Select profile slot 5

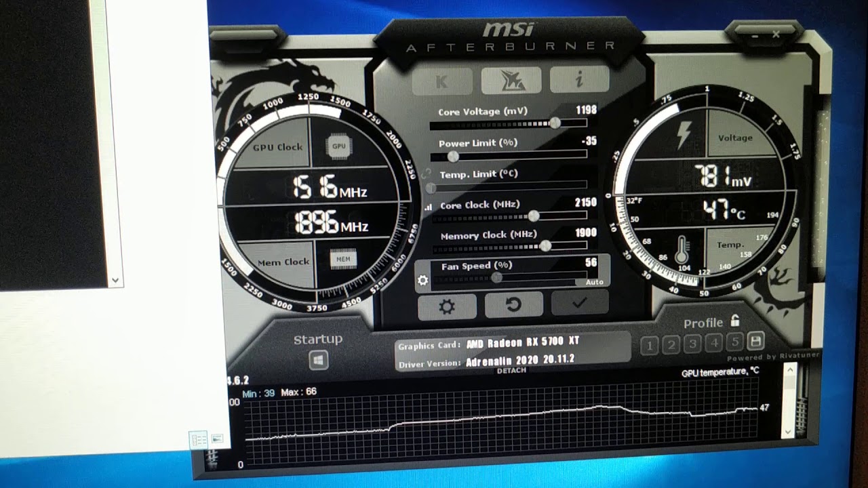point(735,342)
